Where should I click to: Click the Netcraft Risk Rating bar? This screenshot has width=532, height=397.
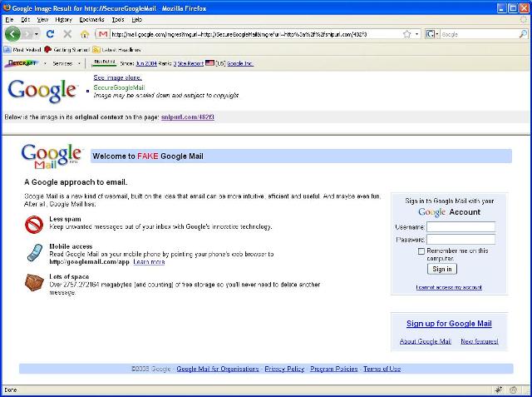(x=105, y=62)
